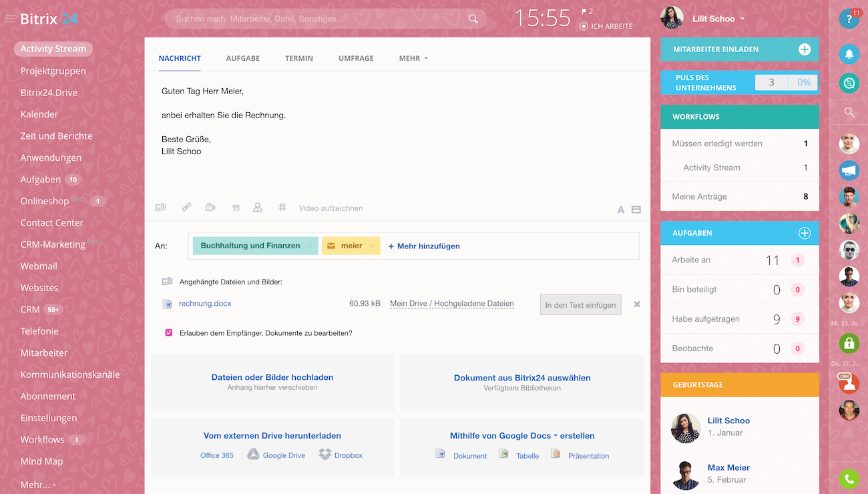
Task: Click the CRM chat icon in the right bar
Action: tap(849, 382)
